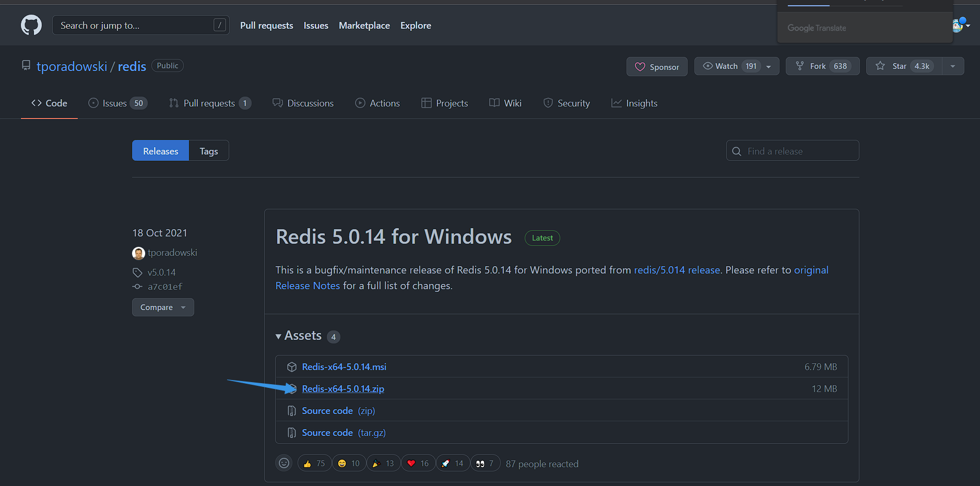Focus the Find a release search box

point(793,151)
